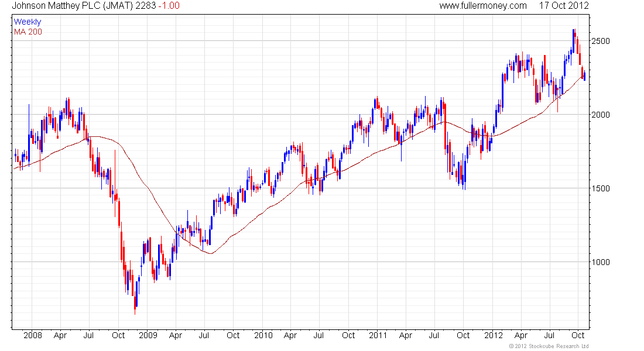Click the Jul label after 2011

[x=434, y=335]
